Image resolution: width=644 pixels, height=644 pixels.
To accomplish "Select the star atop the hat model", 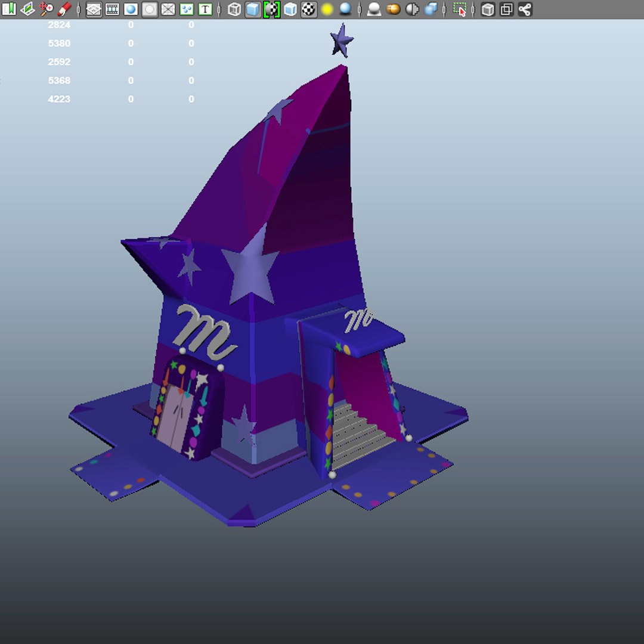I will coord(341,41).
